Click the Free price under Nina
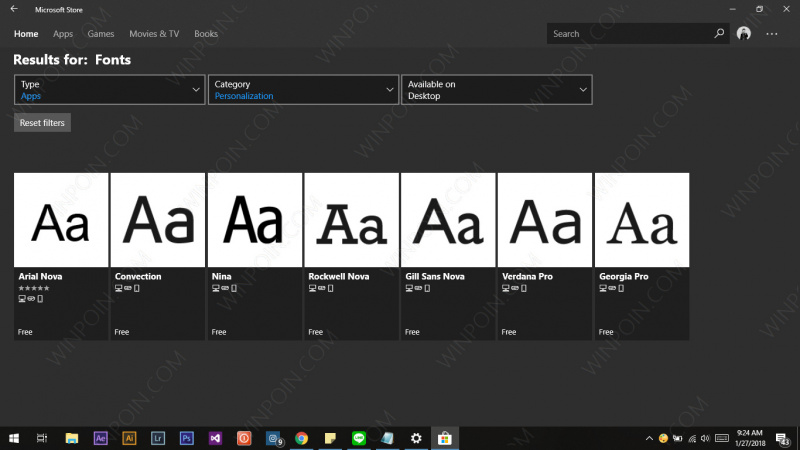The width and height of the screenshot is (800, 450). tap(219, 332)
